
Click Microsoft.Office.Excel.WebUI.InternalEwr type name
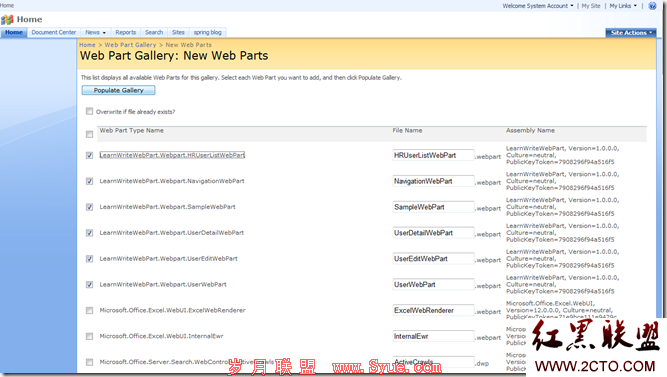(161, 336)
